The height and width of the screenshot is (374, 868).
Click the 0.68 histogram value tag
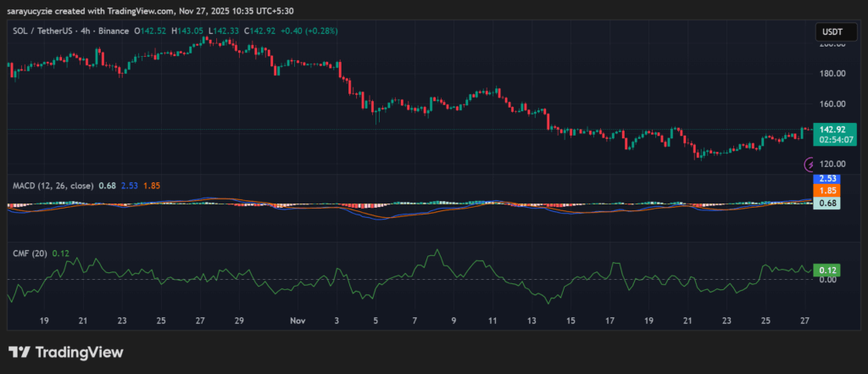pyautogui.click(x=825, y=203)
